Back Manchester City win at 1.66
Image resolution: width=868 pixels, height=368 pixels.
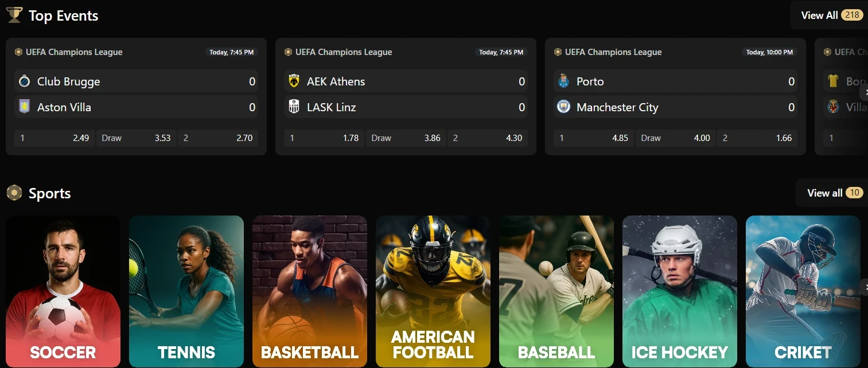757,138
